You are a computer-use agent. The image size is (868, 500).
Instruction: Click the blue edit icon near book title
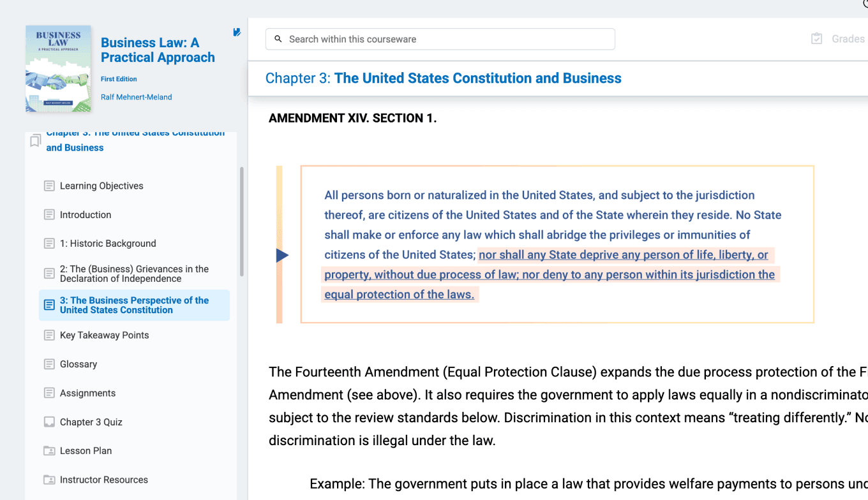[237, 32]
